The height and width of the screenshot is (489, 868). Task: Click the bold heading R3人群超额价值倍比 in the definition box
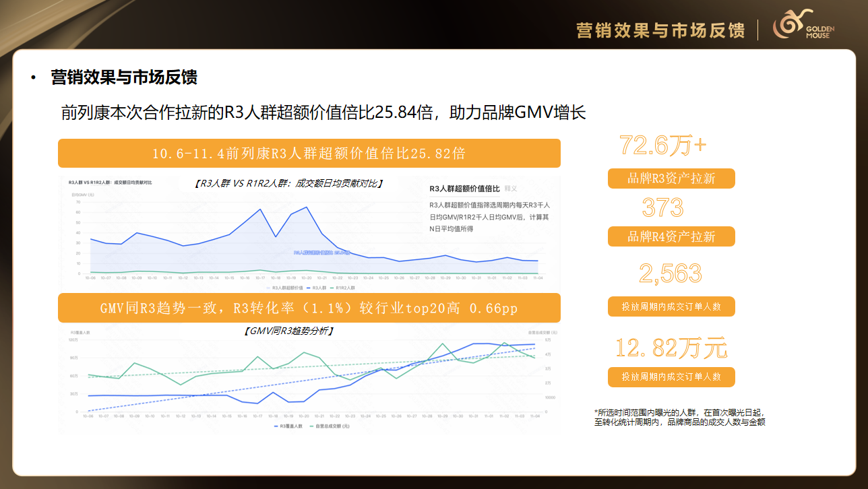[x=464, y=189]
